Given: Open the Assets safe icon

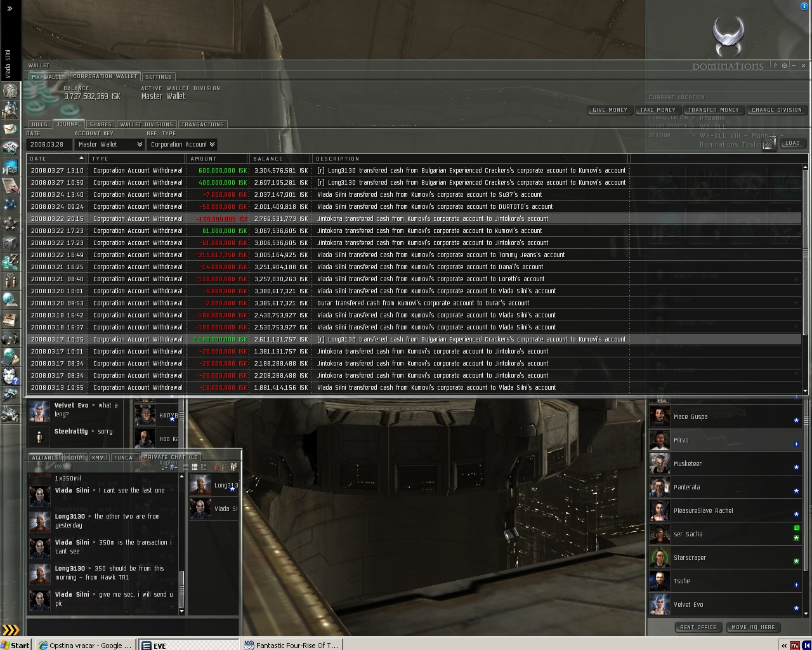Looking at the screenshot, I should pyautogui.click(x=10, y=242).
